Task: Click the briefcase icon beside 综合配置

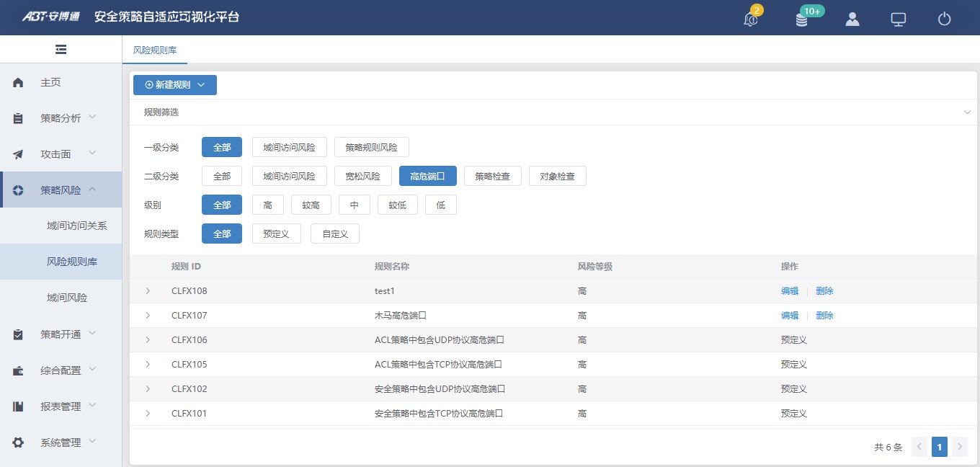Action: [19, 370]
